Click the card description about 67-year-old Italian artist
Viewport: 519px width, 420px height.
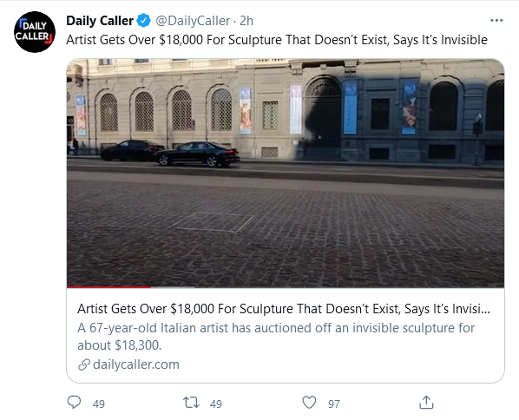click(276, 337)
